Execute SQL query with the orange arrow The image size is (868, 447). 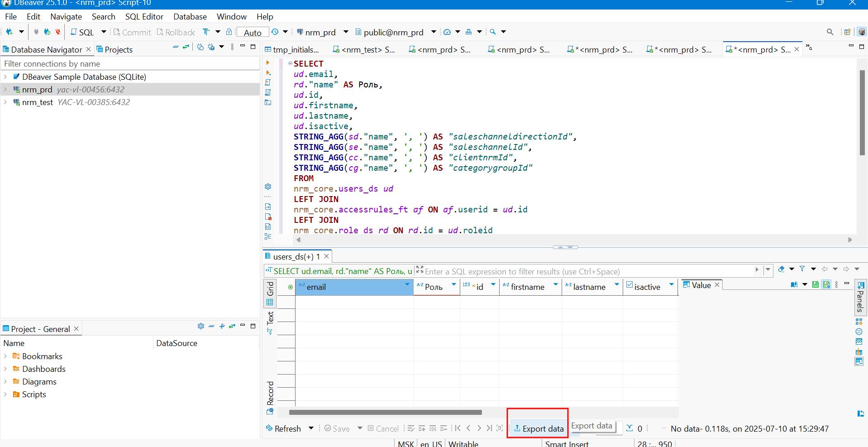(268, 63)
